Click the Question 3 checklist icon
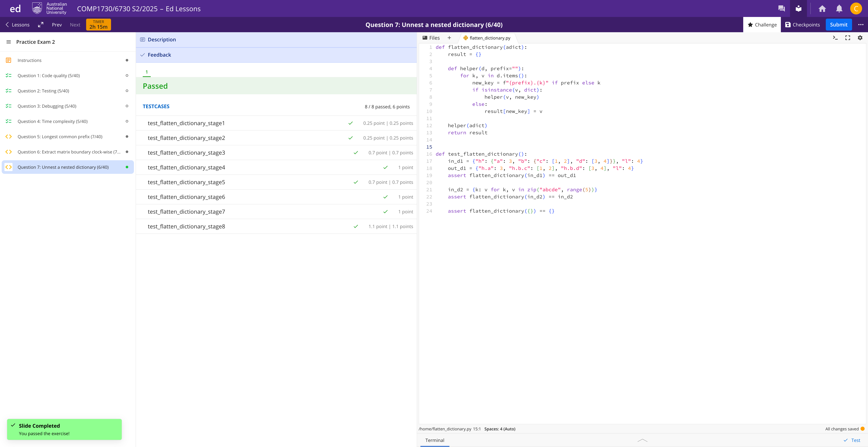This screenshot has width=868, height=447. [x=8, y=106]
